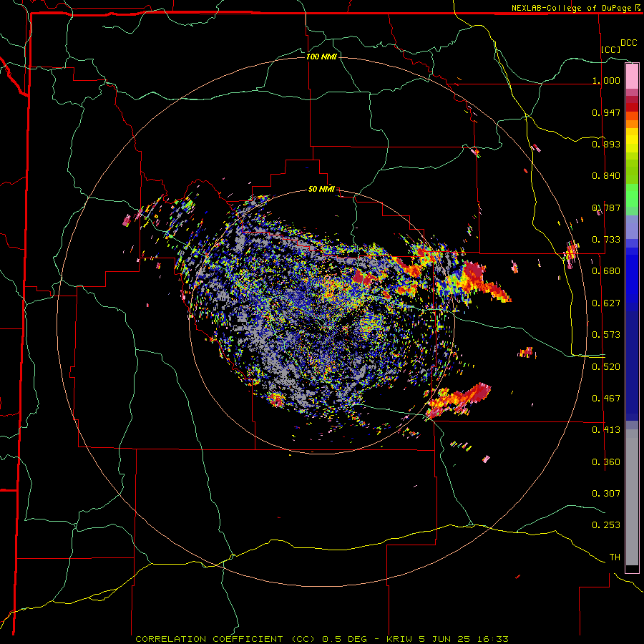Screen dimensions: 644x644
Task: Select the 0.627 legend value
Action: pyautogui.click(x=606, y=303)
